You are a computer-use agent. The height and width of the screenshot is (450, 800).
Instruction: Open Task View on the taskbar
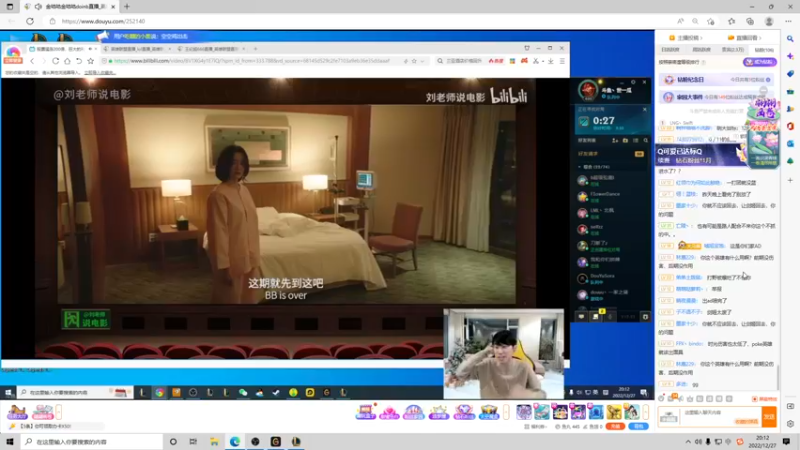pyautogui.click(x=193, y=442)
